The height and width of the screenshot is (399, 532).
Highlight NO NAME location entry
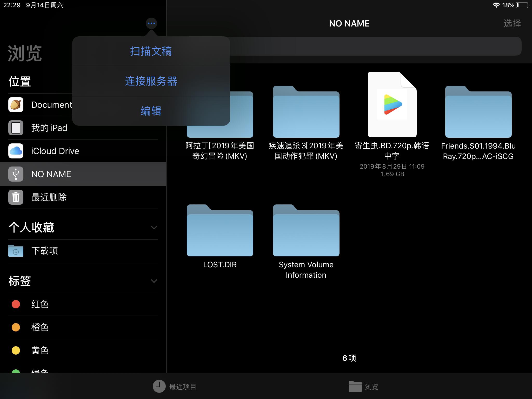pos(51,174)
